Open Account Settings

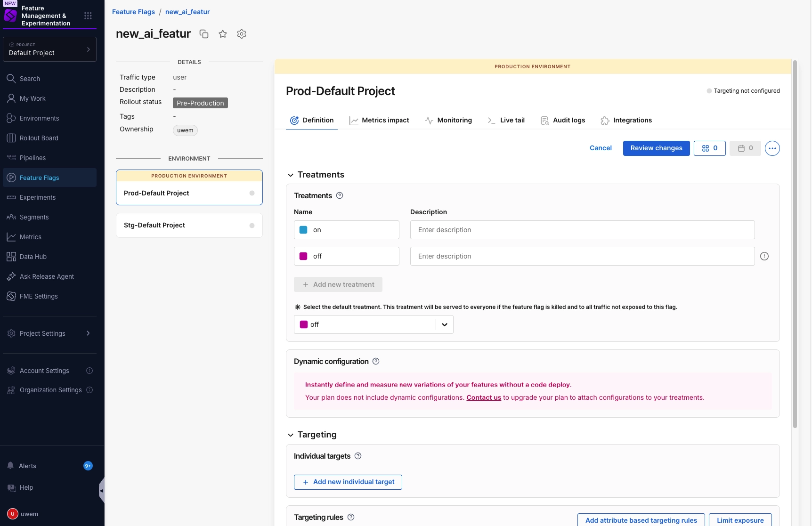(x=44, y=371)
